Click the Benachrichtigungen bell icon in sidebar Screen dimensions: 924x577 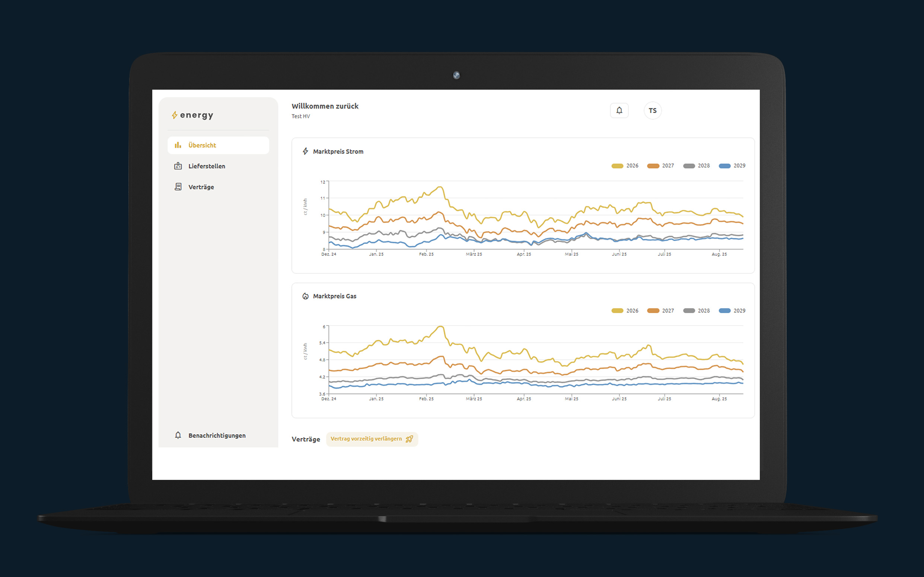point(178,435)
